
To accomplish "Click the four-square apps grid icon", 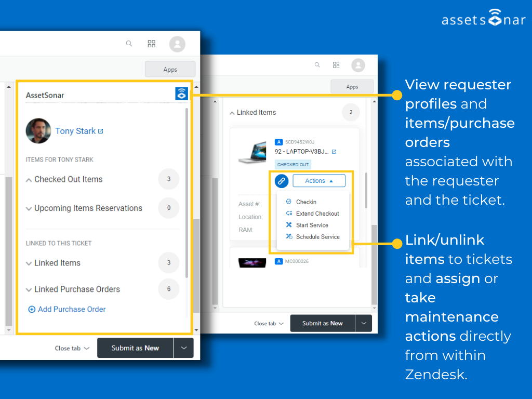I will tap(151, 44).
